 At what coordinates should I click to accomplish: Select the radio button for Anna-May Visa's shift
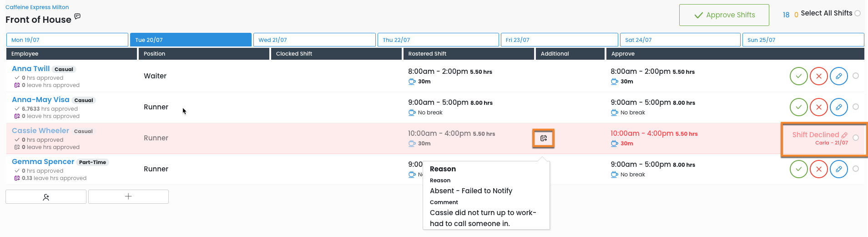coord(856,107)
